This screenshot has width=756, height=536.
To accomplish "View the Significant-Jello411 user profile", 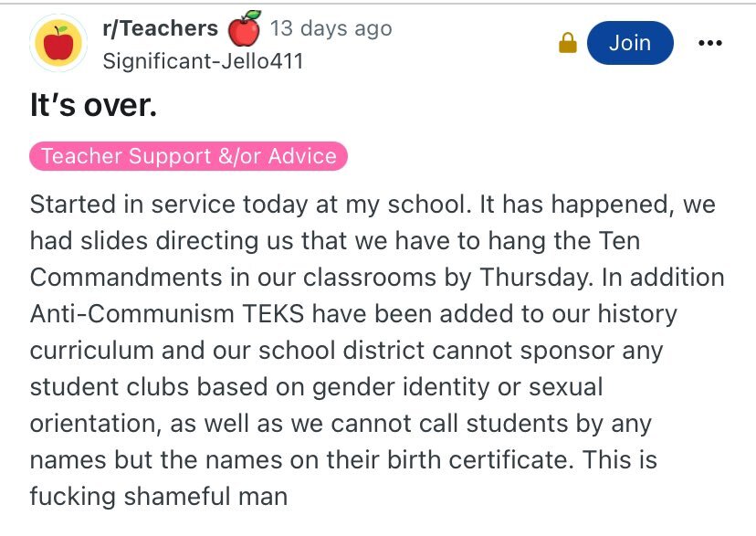I will [203, 60].
